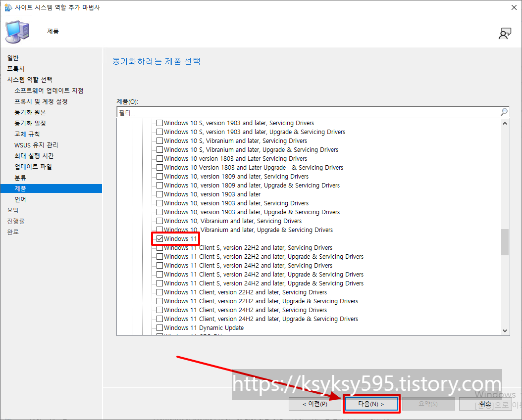Click the 취소 cancel button

point(485,404)
